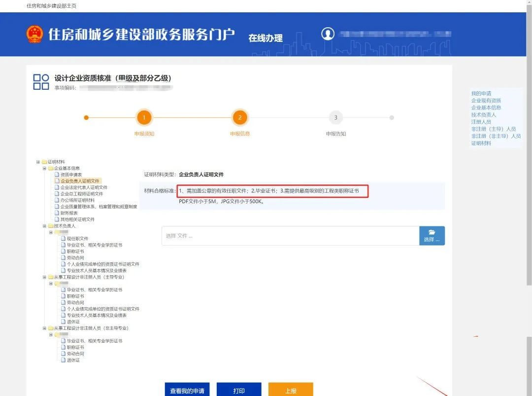The height and width of the screenshot is (396, 532).
Task: Open 企业现有资质 in right sidebar
Action: pyautogui.click(x=486, y=101)
